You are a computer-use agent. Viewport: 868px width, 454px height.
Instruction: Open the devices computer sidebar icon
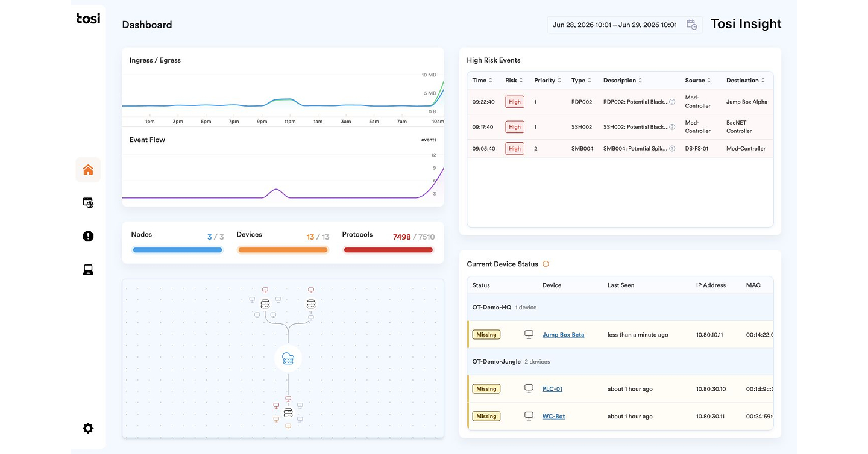coord(88,269)
